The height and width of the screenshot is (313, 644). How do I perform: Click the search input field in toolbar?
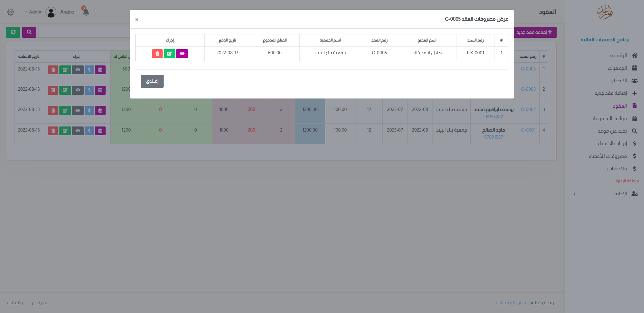(x=84, y=32)
